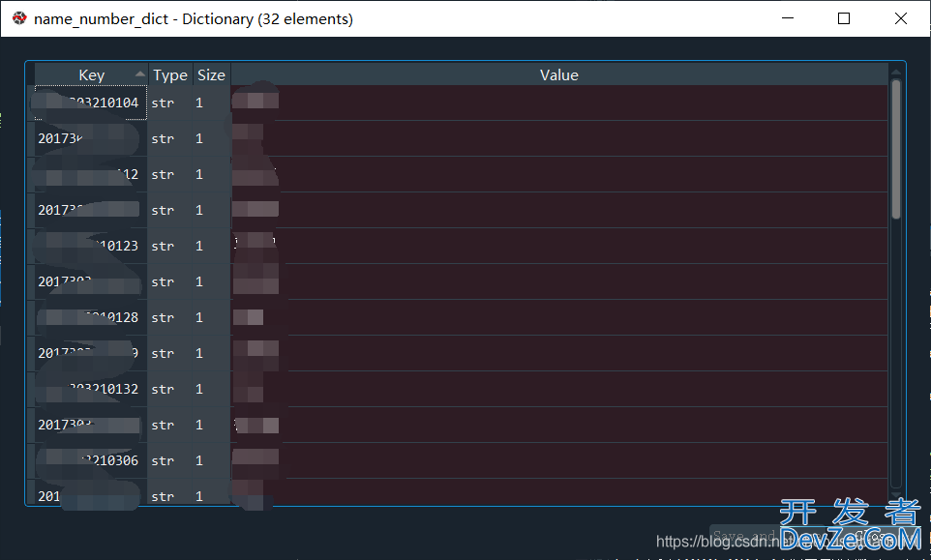
Task: Click the str type cell in the 10123 row
Action: pos(169,246)
